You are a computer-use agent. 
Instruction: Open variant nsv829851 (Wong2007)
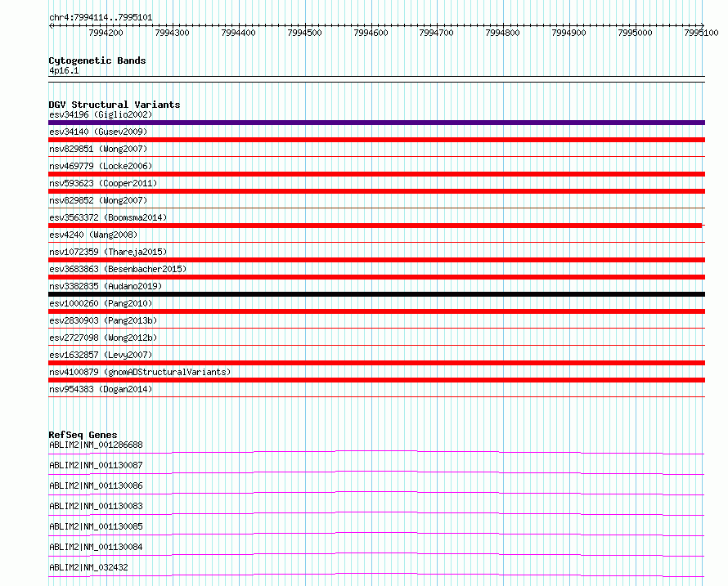[x=98, y=149]
